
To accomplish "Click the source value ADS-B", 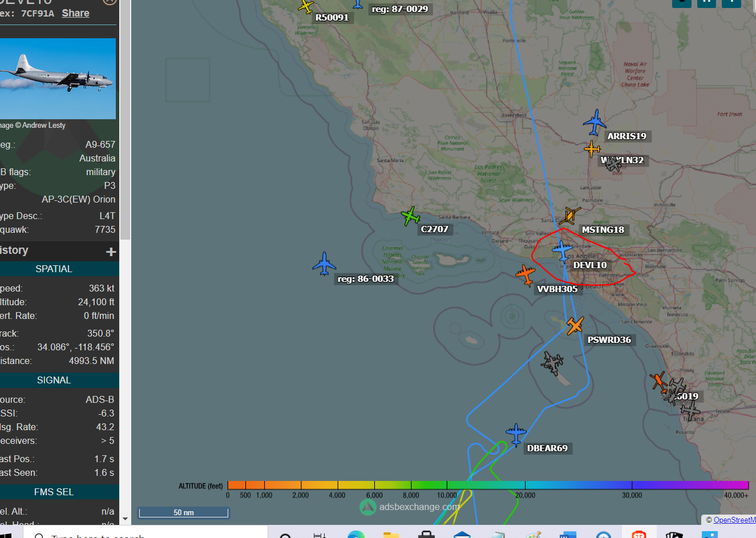I will 100,400.
